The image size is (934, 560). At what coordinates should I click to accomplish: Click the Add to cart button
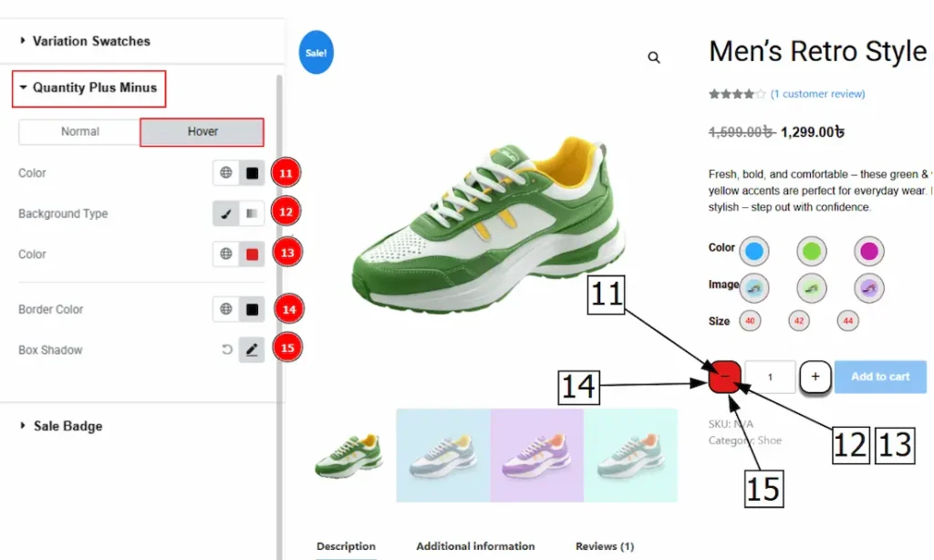(x=880, y=377)
